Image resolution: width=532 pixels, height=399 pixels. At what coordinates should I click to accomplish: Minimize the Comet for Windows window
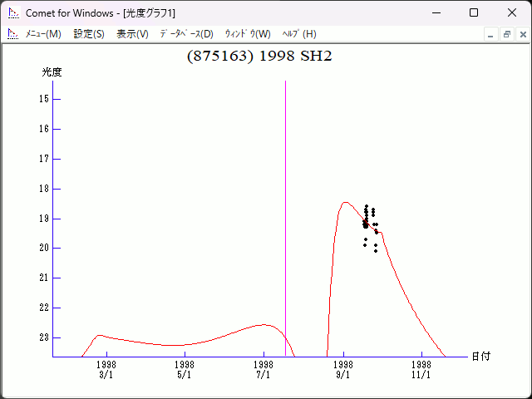click(x=436, y=13)
